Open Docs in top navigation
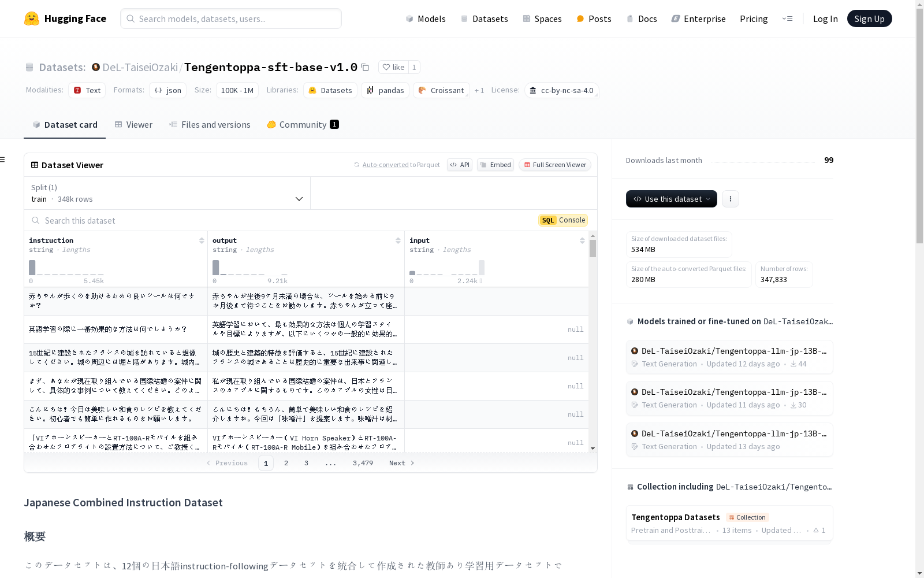 642,18
